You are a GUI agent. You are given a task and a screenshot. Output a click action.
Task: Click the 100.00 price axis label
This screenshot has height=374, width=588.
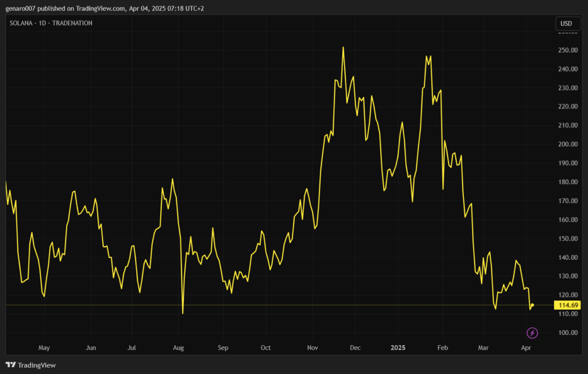click(567, 333)
